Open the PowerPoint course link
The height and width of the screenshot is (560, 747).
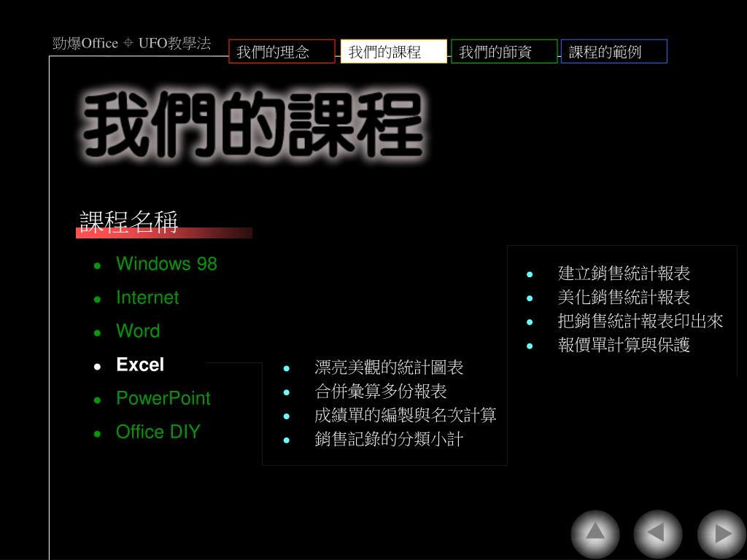[163, 398]
